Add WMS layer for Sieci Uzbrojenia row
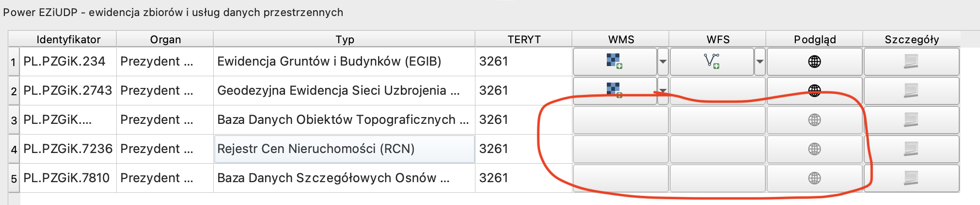Image resolution: width=980 pixels, height=205 pixels. (x=615, y=90)
